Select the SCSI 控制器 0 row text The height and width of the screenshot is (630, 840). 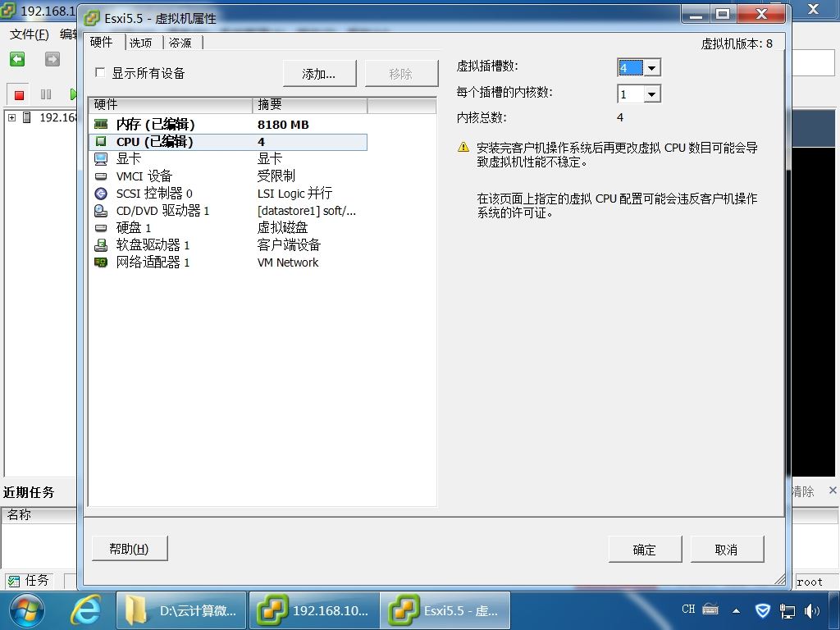tap(154, 193)
